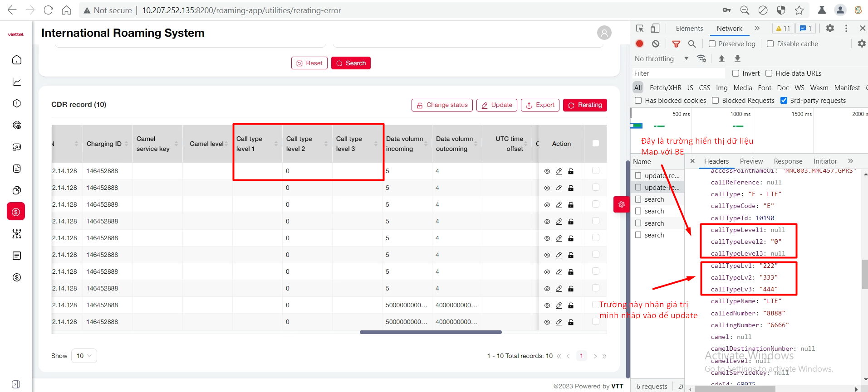Check the select-all checkbox in table header
Viewport: 868px width, 392px height.
tap(596, 144)
